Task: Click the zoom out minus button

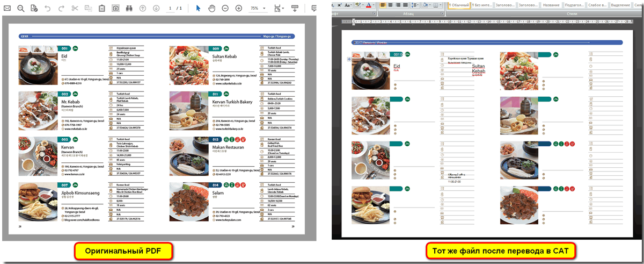Action: 225,9
